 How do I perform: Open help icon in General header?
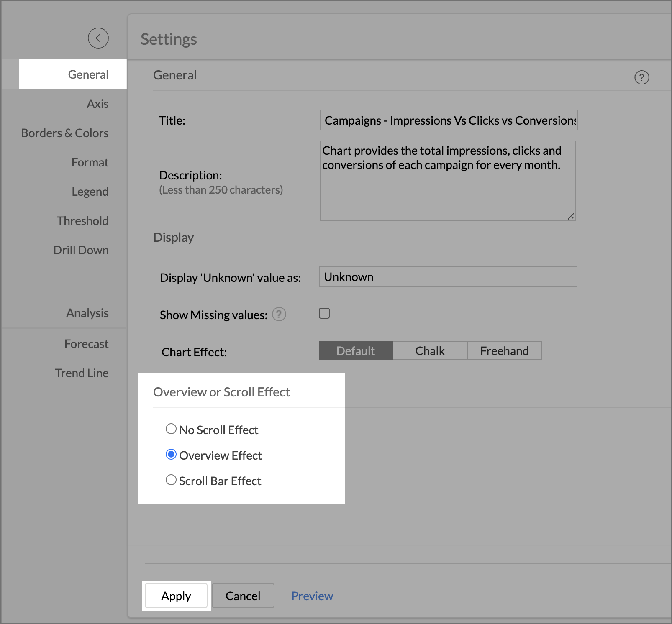pyautogui.click(x=641, y=77)
